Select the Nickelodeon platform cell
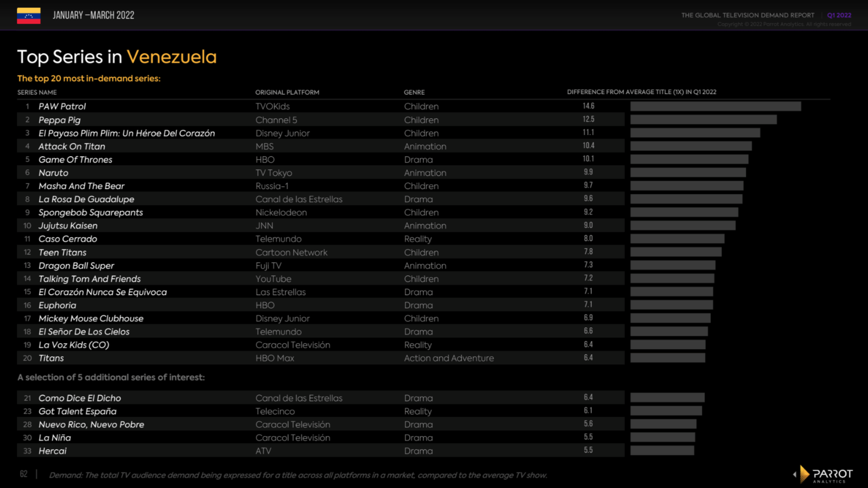 click(x=281, y=213)
